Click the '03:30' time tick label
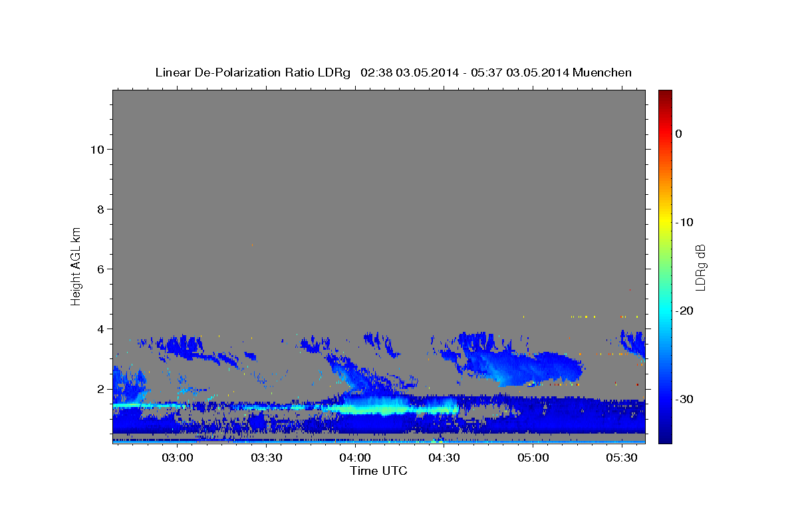This screenshot has height=532, width=798. pos(267,458)
